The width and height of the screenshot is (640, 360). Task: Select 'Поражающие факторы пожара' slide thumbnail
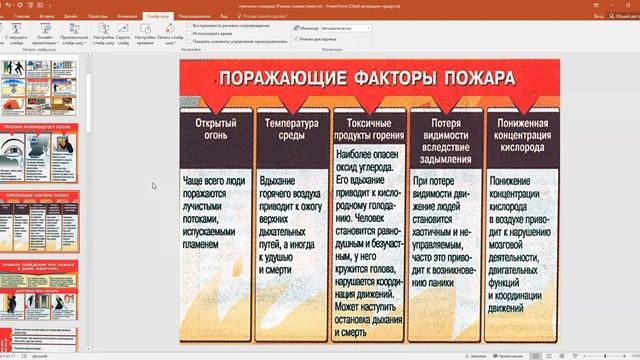[x=39, y=222]
